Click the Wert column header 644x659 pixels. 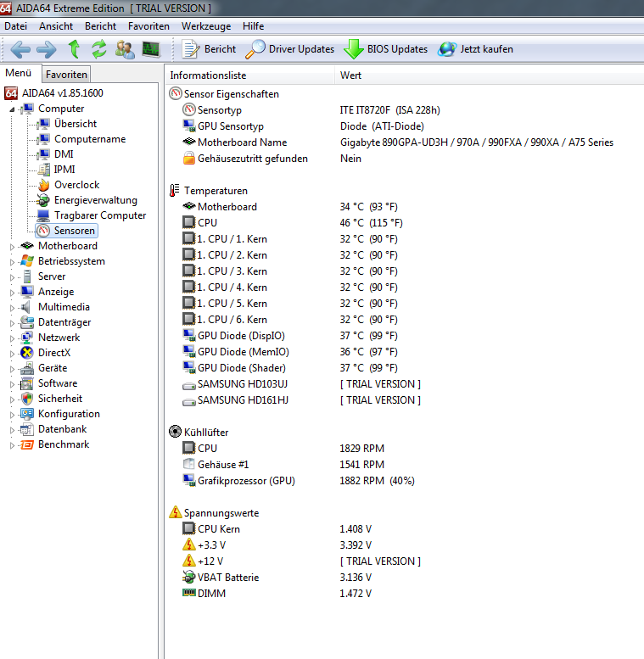point(490,75)
